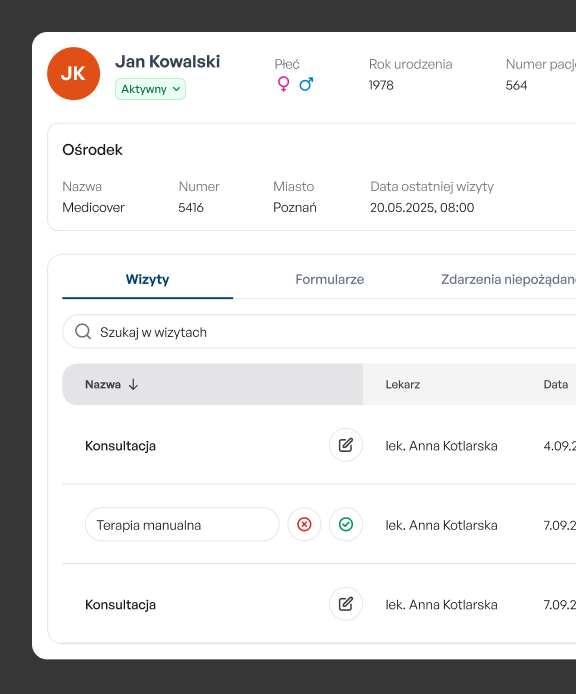Open the Zdarzenia niepożądane tab
This screenshot has height=694, width=576.
point(508,279)
